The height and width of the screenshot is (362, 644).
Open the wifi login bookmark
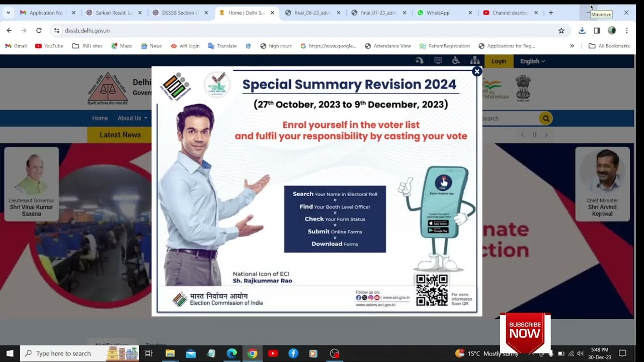click(185, 46)
